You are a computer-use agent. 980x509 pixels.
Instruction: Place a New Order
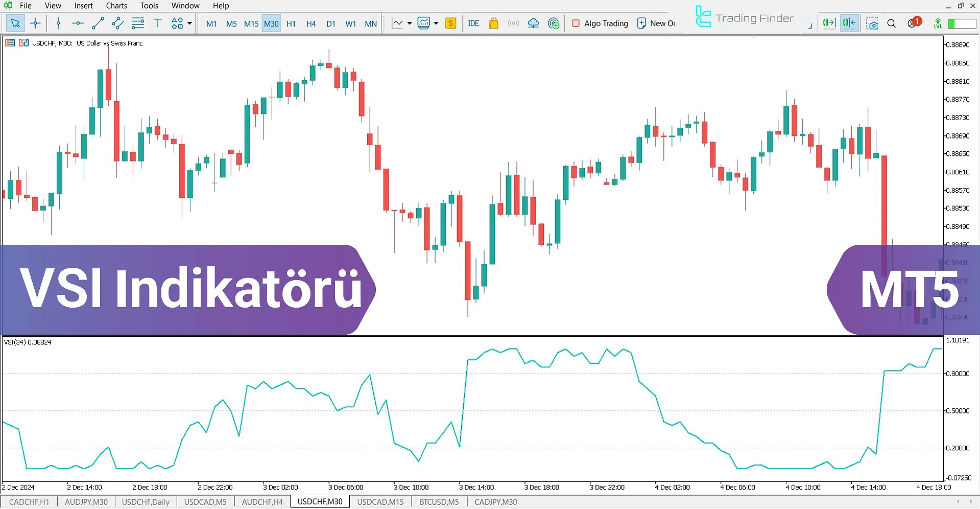pos(656,23)
